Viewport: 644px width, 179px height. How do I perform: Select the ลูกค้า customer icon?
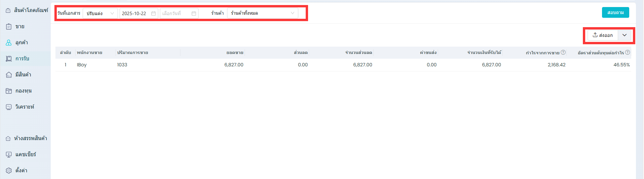click(x=9, y=43)
